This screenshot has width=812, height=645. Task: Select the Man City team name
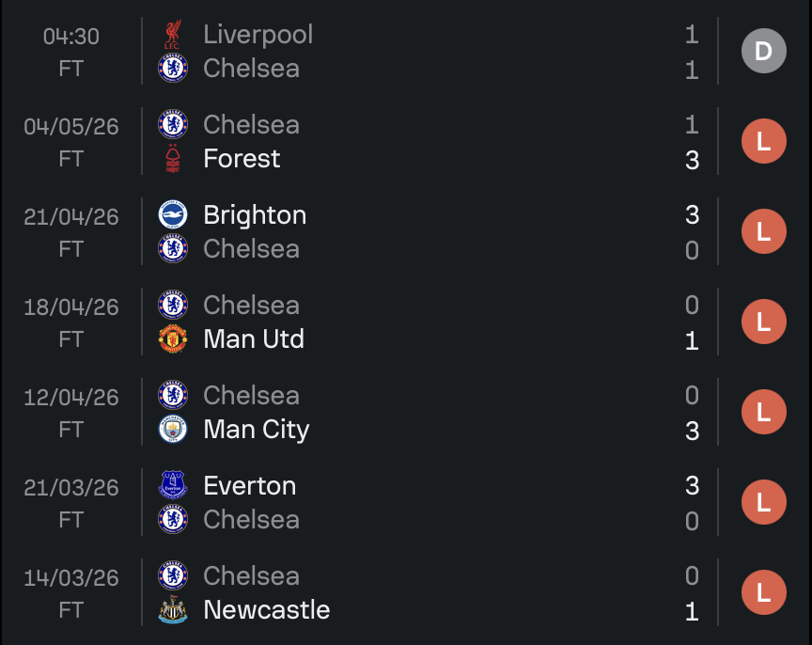pos(257,430)
